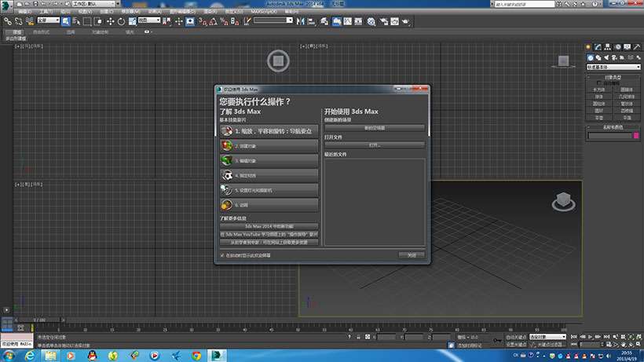Open Select by Name tool

tap(76, 21)
